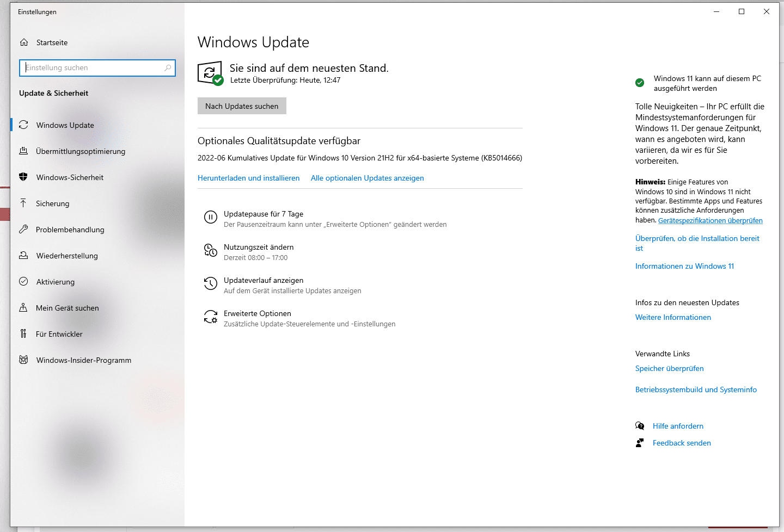Screen dimensions: 784x532
Task: Open Übermittlungsoptimierung settings page
Action: [97, 151]
